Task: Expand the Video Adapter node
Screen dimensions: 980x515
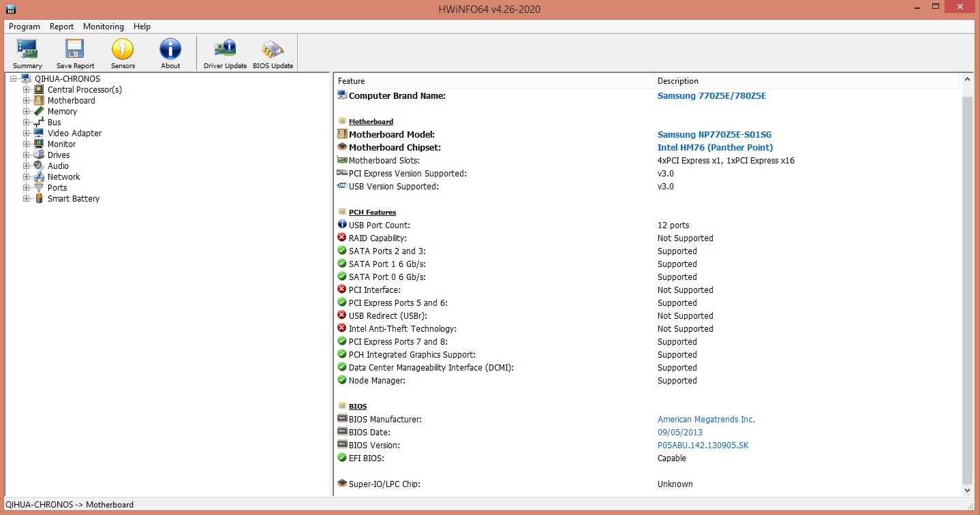Action: click(x=26, y=134)
